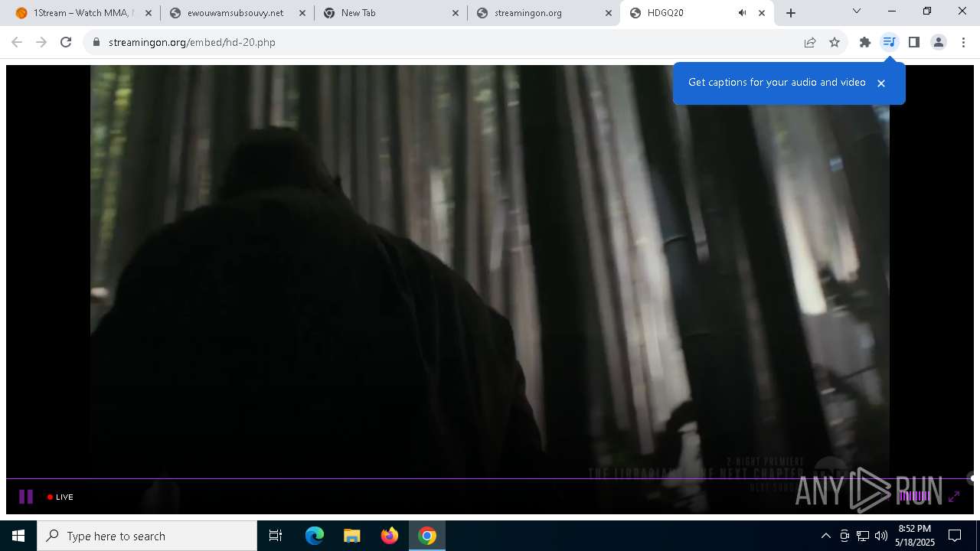Click the video seek bar

click(x=490, y=478)
